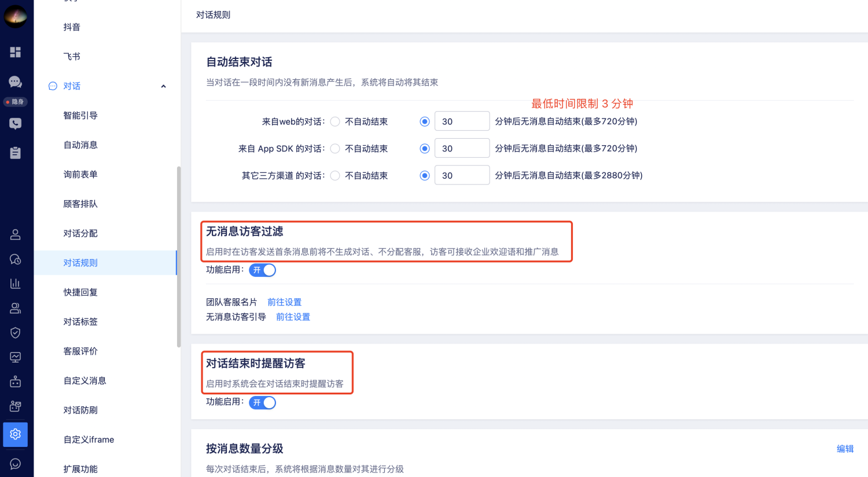Go to 团队客服名片 前往设置 link
The height and width of the screenshot is (477, 868).
(x=284, y=302)
